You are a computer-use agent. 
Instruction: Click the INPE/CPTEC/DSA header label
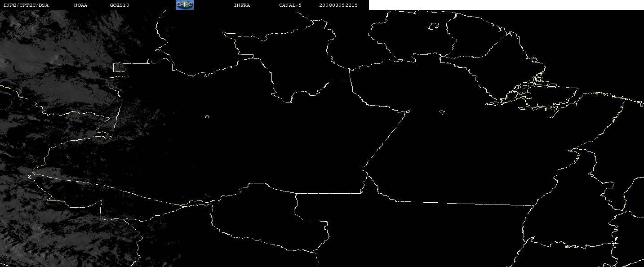26,5
